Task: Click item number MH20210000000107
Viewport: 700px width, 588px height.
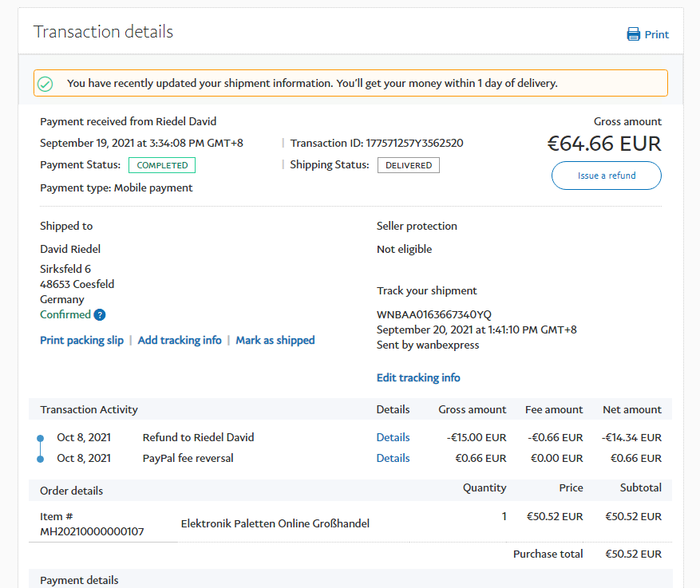Action: pyautogui.click(x=92, y=531)
